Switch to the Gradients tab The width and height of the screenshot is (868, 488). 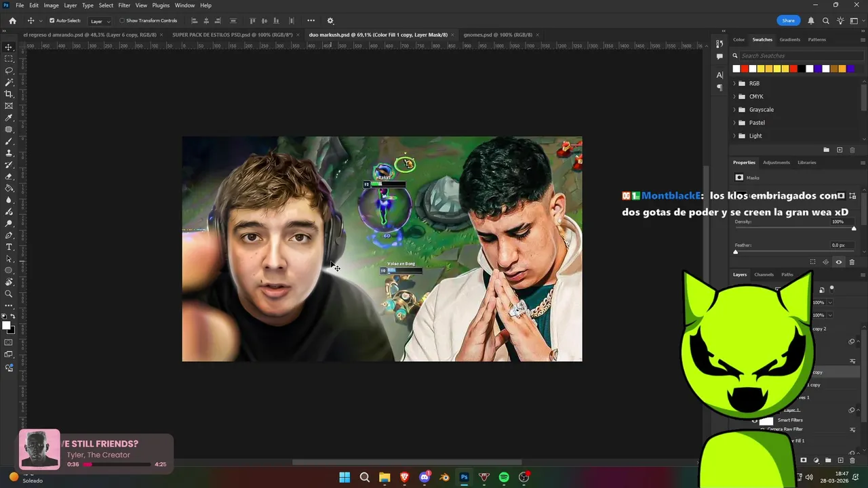click(790, 39)
